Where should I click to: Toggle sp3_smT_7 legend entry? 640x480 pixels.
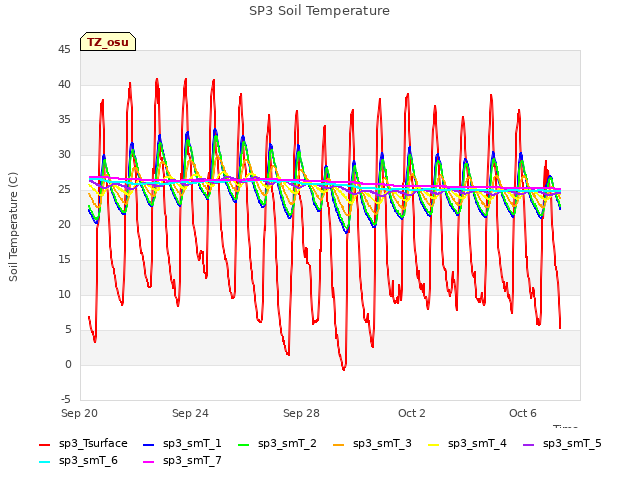point(182,461)
